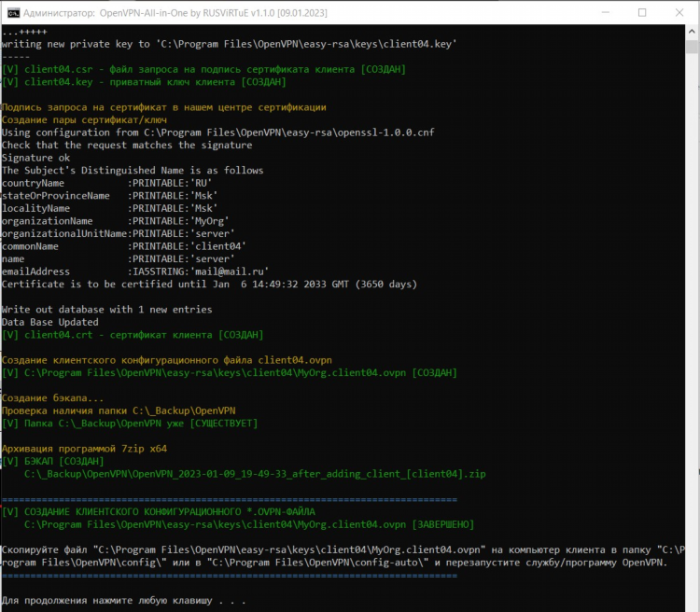The width and height of the screenshot is (700, 612).
Task: Click the MyOrg.client04.ovpn [ЗАВЕРШЕНО] line
Action: [249, 524]
